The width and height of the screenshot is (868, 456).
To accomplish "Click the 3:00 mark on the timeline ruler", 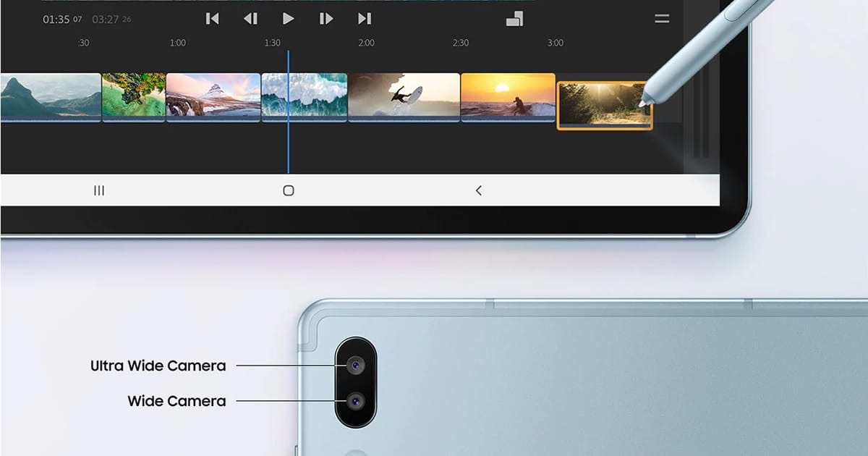I will coord(555,43).
